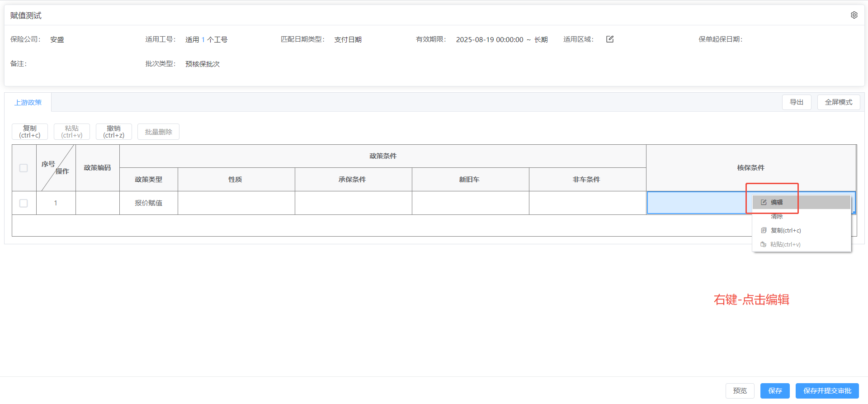Check the row 1 checkbox
Viewport: 868px width, 404px height.
24,203
